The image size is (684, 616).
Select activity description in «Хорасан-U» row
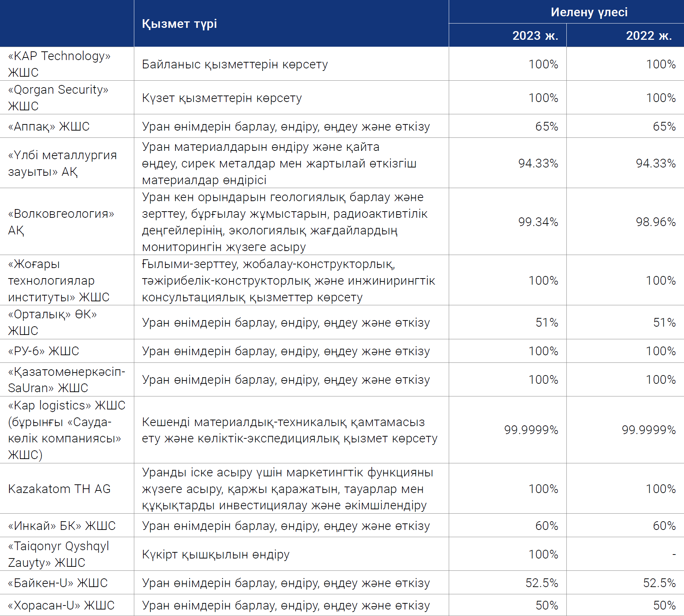click(x=286, y=605)
